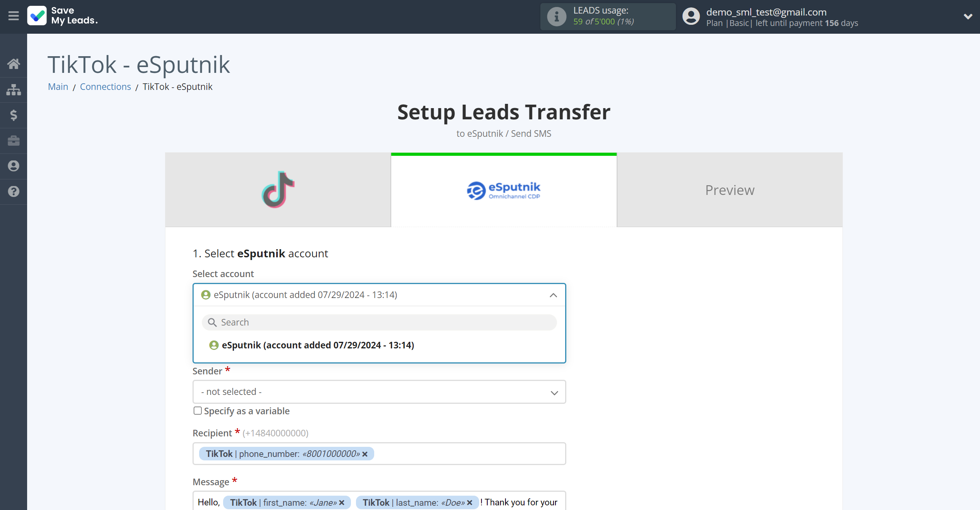The image size is (980, 510).
Task: Click the demo_sml_test account menu
Action: click(x=830, y=16)
